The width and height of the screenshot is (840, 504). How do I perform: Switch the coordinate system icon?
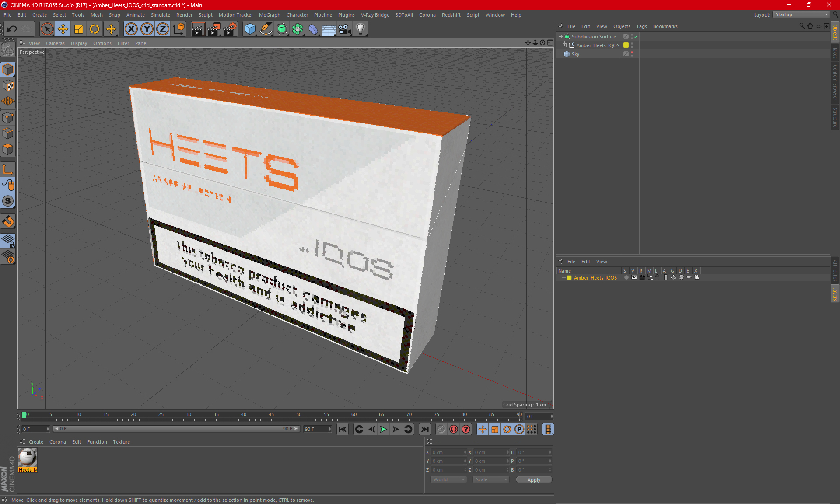click(179, 29)
